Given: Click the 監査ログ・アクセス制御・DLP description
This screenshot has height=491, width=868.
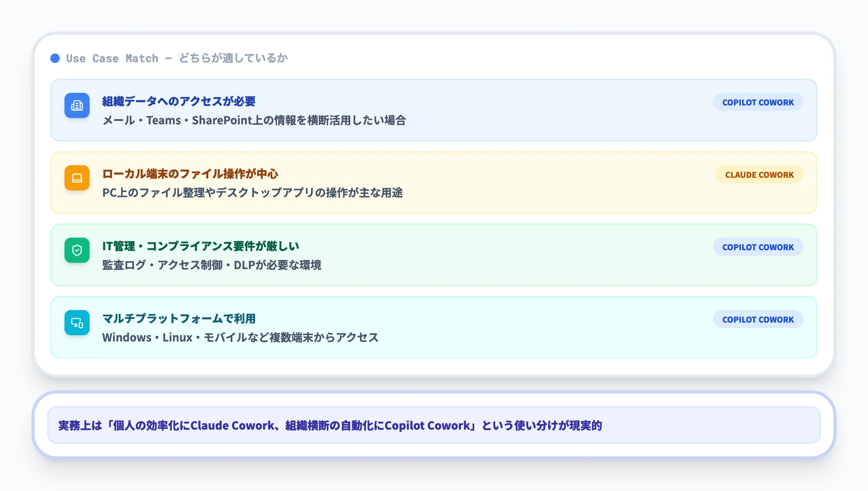Looking at the screenshot, I should (211, 265).
